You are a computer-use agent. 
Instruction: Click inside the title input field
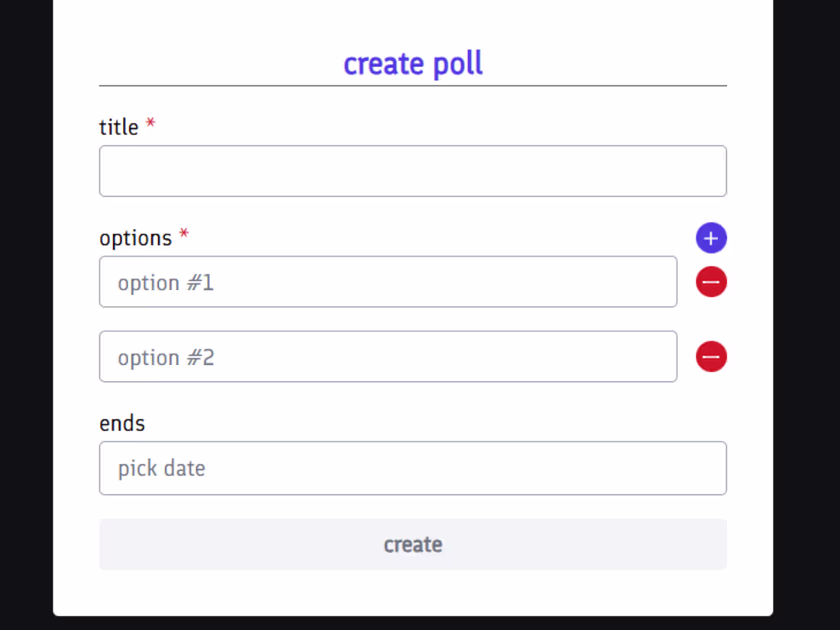click(413, 170)
